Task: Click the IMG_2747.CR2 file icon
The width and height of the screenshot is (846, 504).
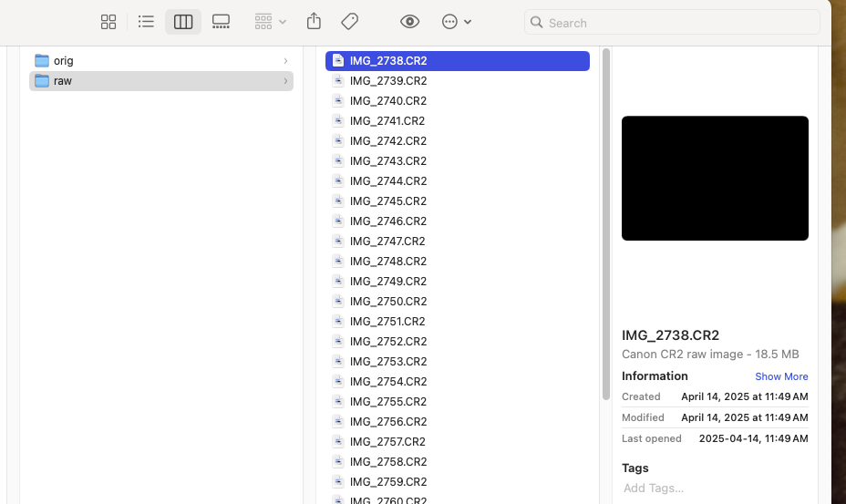Action: point(337,241)
